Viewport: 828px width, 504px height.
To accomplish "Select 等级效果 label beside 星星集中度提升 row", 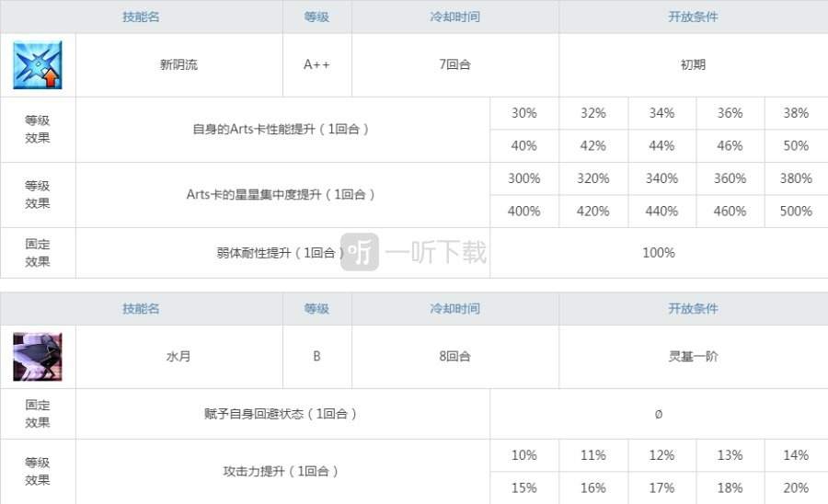I will pyautogui.click(x=38, y=195).
